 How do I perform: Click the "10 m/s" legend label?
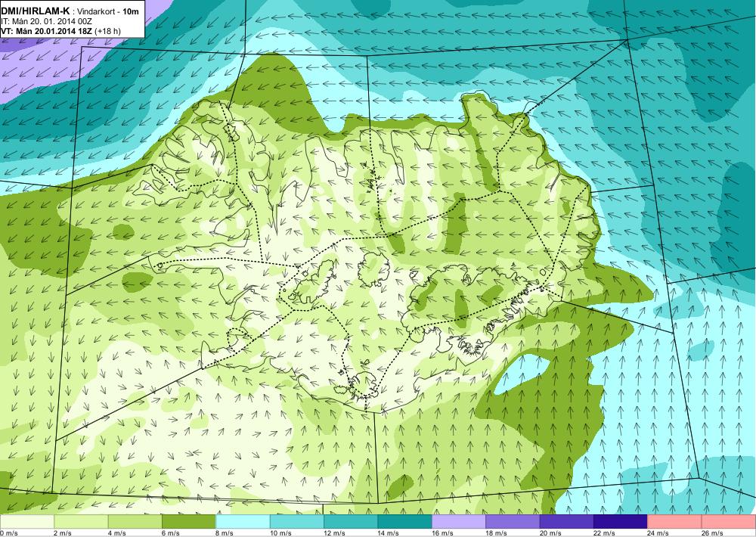(x=280, y=533)
